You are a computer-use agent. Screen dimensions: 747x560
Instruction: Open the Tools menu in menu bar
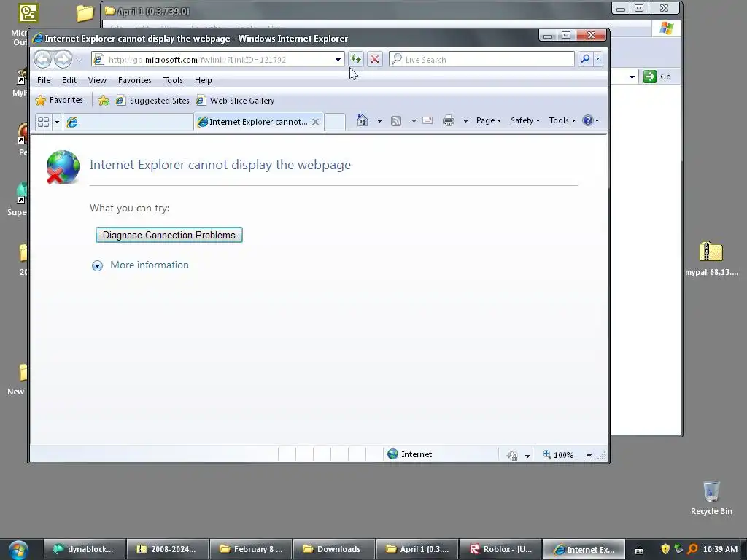[173, 80]
